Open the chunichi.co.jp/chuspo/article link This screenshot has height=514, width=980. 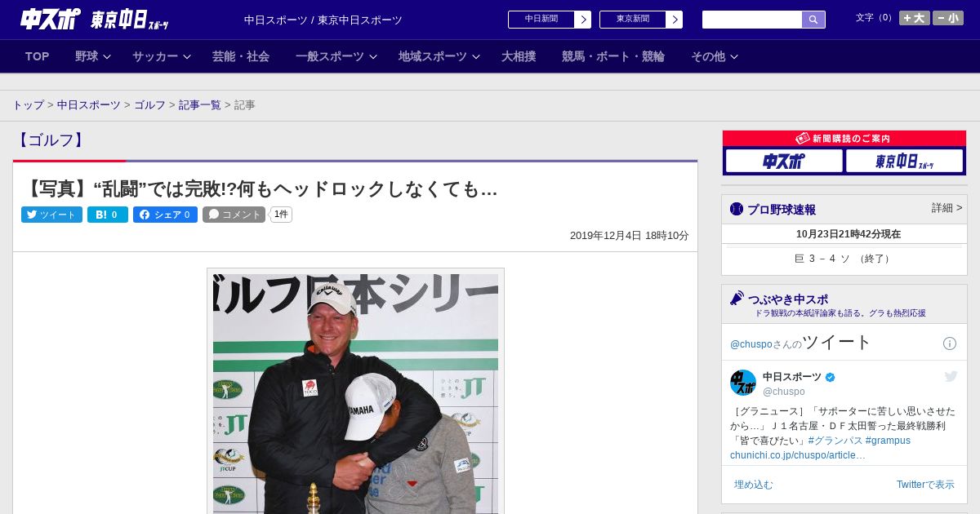pos(798,455)
